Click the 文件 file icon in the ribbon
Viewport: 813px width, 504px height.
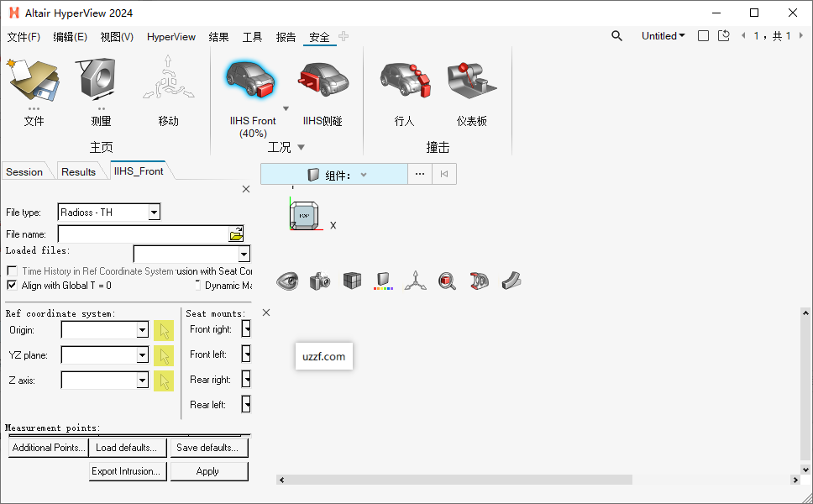pos(34,80)
